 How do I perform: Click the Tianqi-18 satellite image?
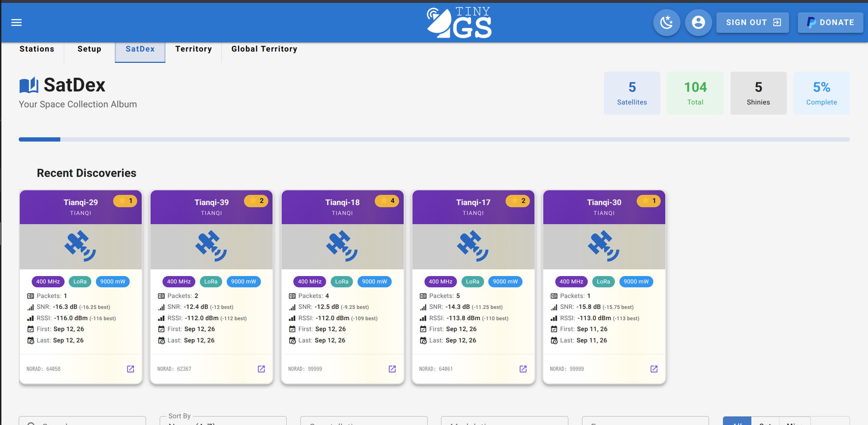click(342, 246)
